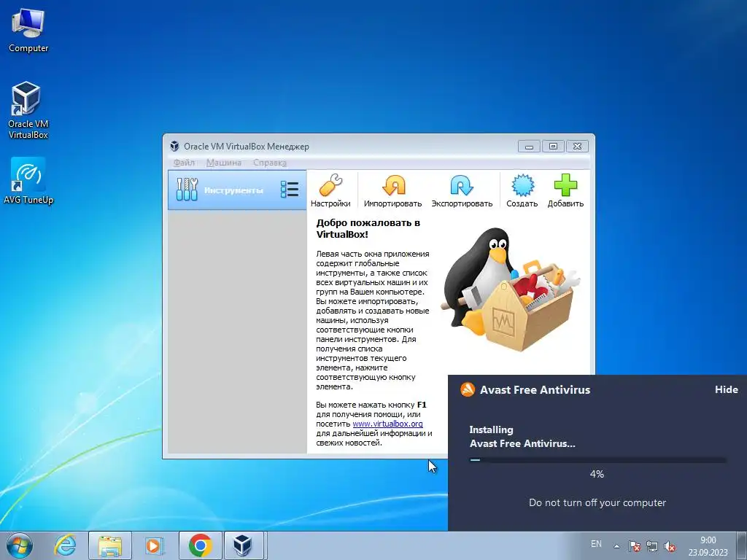Open the Файл menu
747x560 pixels.
pyautogui.click(x=184, y=163)
